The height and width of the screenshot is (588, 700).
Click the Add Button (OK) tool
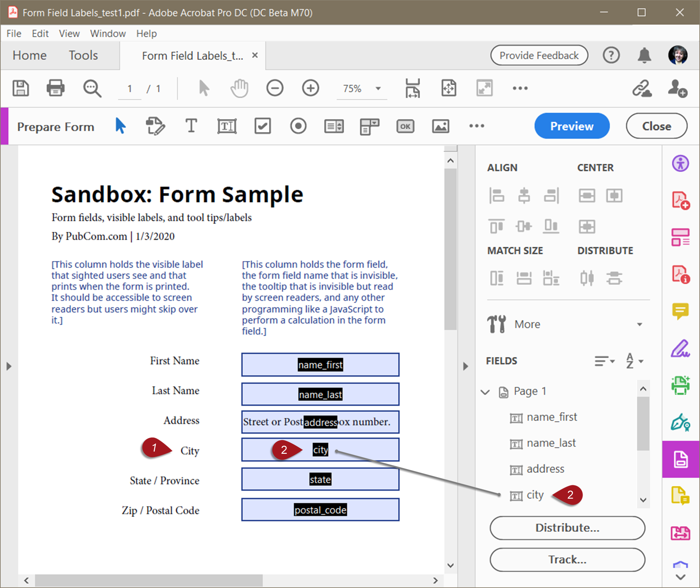pyautogui.click(x=405, y=126)
